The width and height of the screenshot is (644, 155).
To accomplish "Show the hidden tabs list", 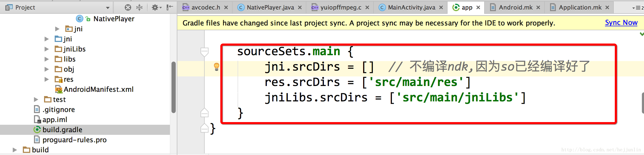I will (638, 8).
